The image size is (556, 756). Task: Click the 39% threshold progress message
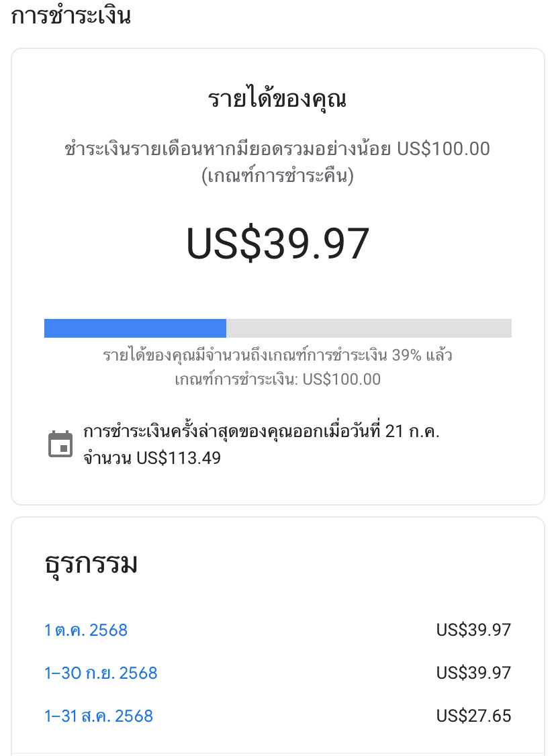pyautogui.click(x=277, y=355)
